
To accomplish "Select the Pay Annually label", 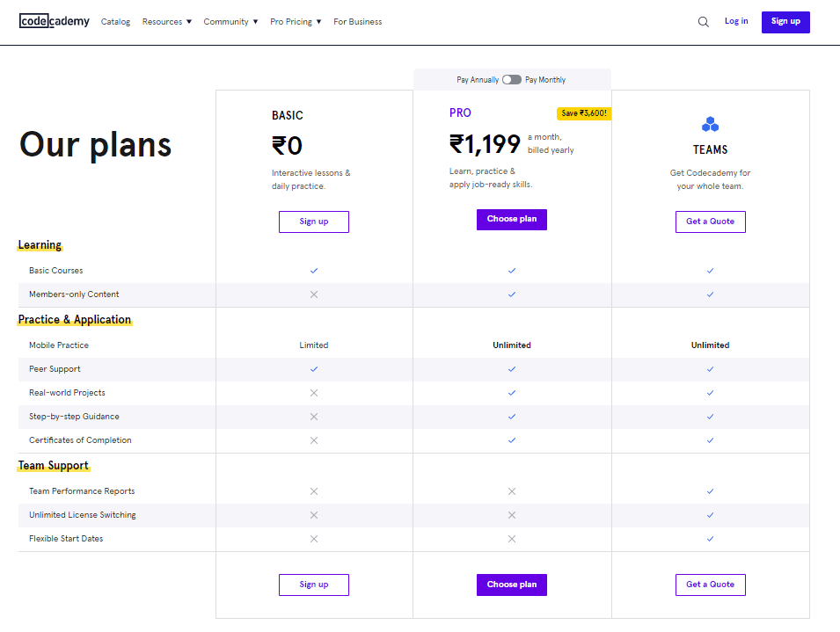I will click(478, 80).
